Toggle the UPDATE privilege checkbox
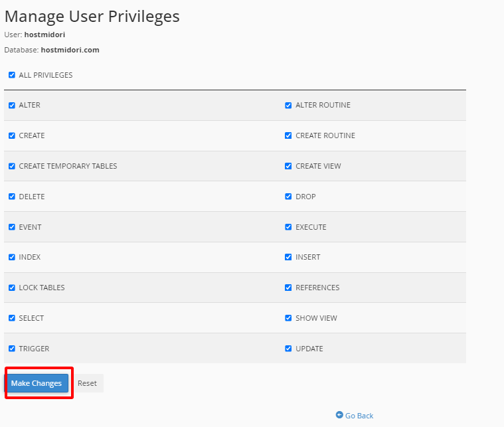The height and width of the screenshot is (427, 504). 288,349
